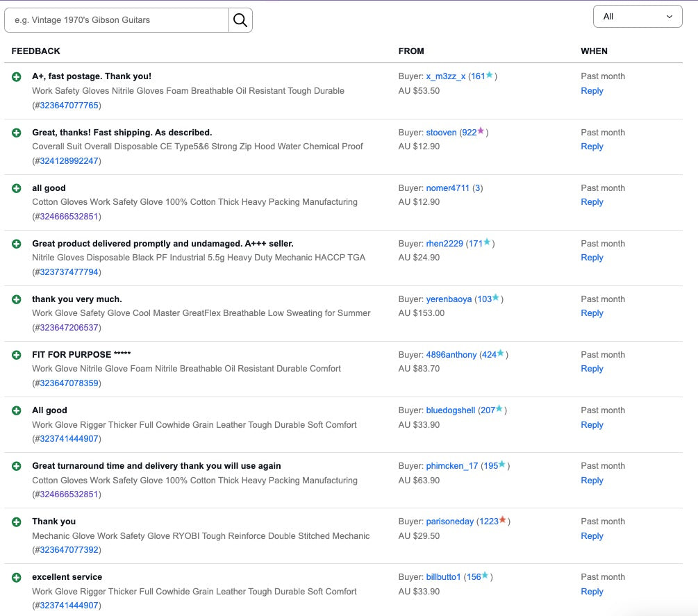Select price AU $83.70
698x616 pixels.
tap(419, 369)
